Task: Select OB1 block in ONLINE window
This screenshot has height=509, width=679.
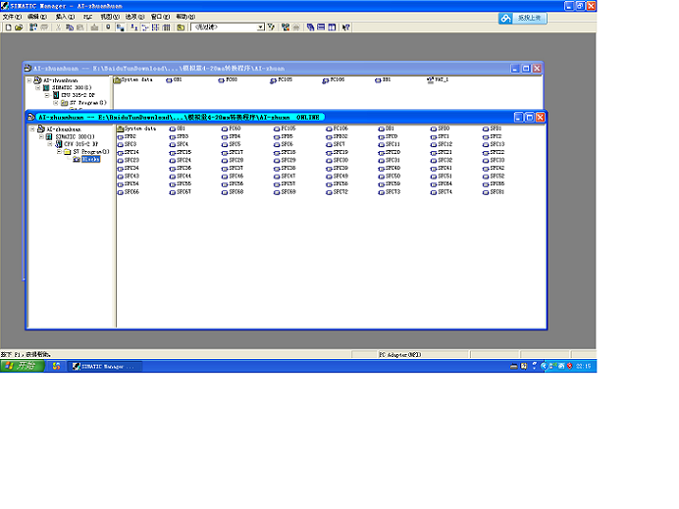Action: coord(178,129)
